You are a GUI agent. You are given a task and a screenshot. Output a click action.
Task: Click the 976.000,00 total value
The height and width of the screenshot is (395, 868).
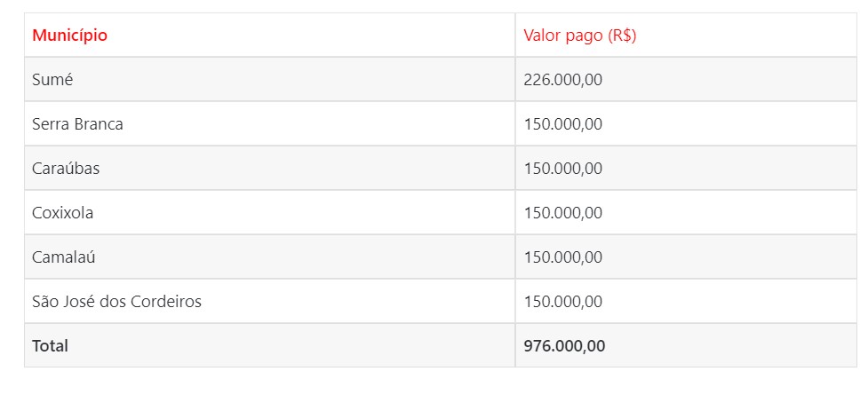click(x=564, y=346)
